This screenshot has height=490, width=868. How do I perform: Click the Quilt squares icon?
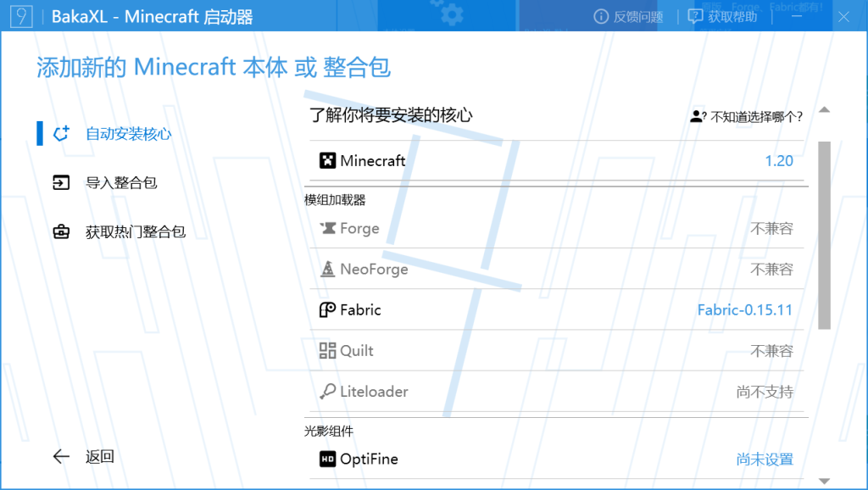327,350
